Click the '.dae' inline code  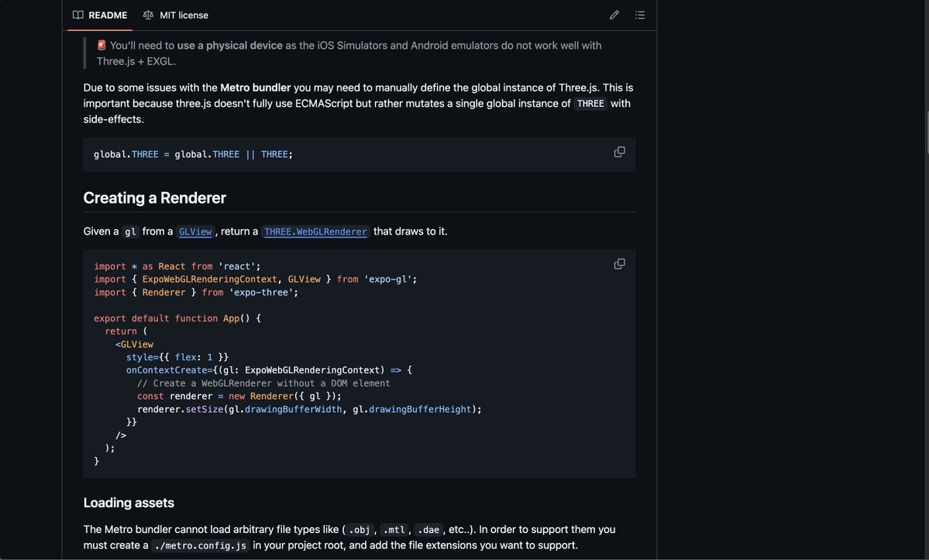pos(428,530)
